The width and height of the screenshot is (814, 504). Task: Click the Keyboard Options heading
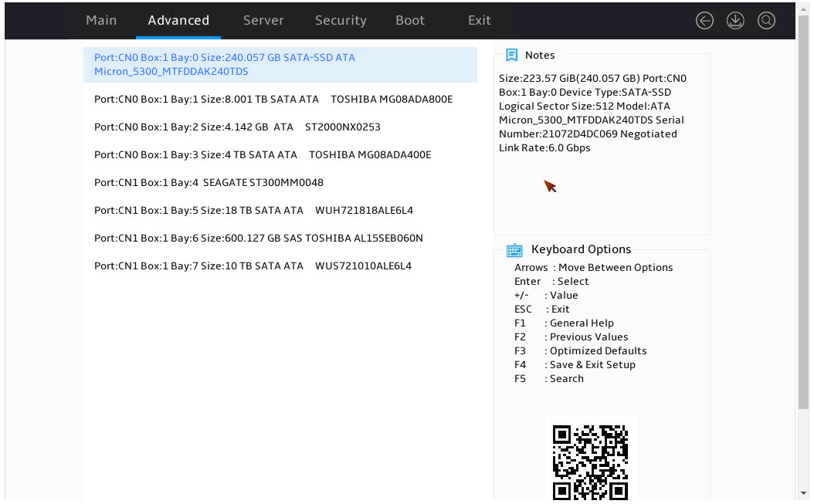[582, 249]
